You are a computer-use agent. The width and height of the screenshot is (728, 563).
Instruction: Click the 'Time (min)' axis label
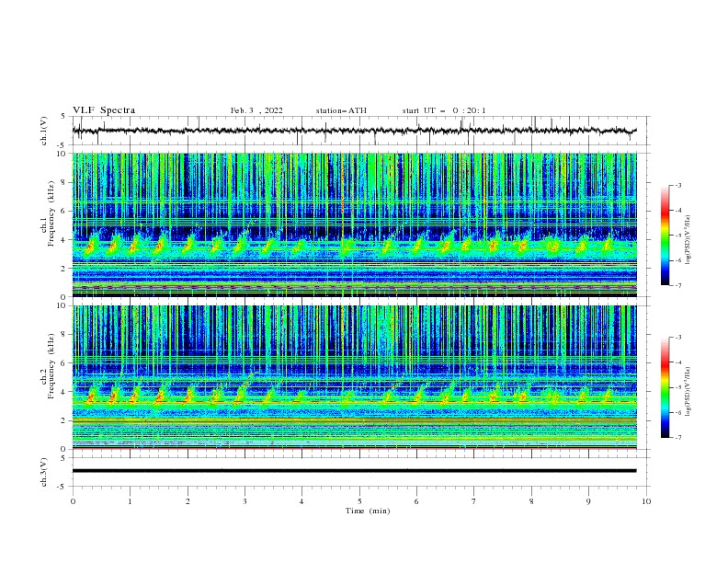coord(368,511)
